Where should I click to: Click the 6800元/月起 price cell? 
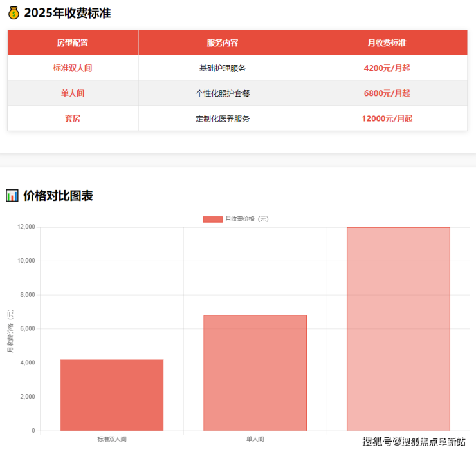pyautogui.click(x=387, y=93)
